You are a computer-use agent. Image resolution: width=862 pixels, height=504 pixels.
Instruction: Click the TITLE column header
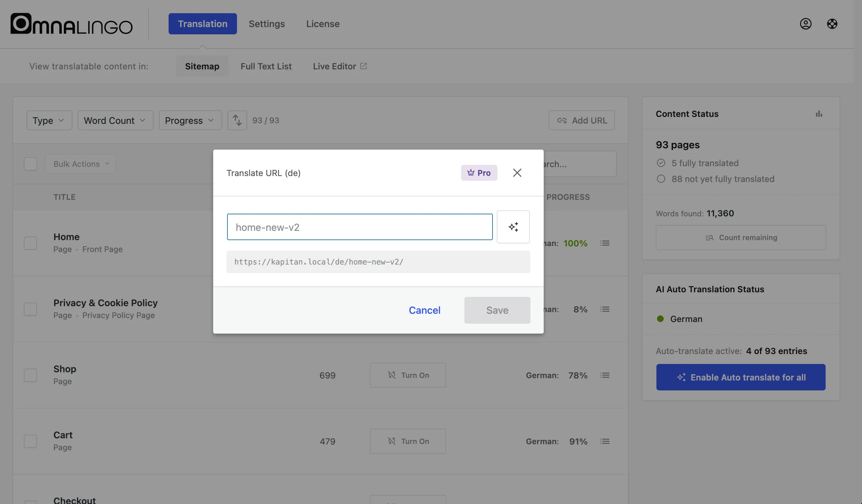coord(64,197)
